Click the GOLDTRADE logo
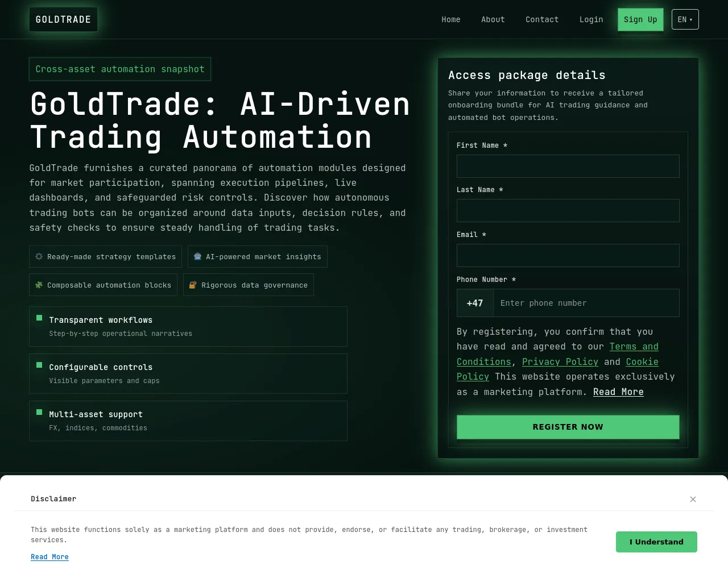The image size is (728, 582). click(x=63, y=19)
